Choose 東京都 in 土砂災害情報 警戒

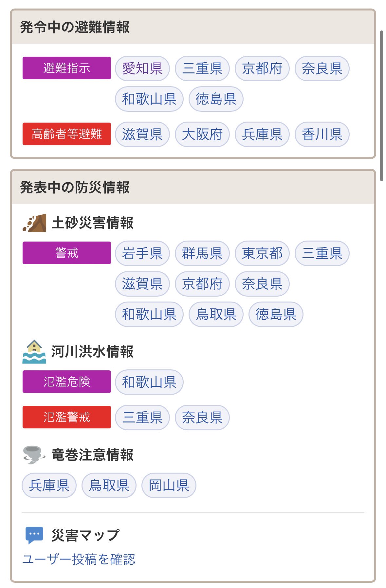[262, 253]
